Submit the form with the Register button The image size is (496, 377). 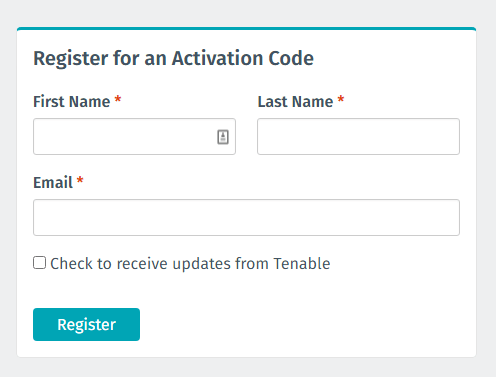coord(86,324)
